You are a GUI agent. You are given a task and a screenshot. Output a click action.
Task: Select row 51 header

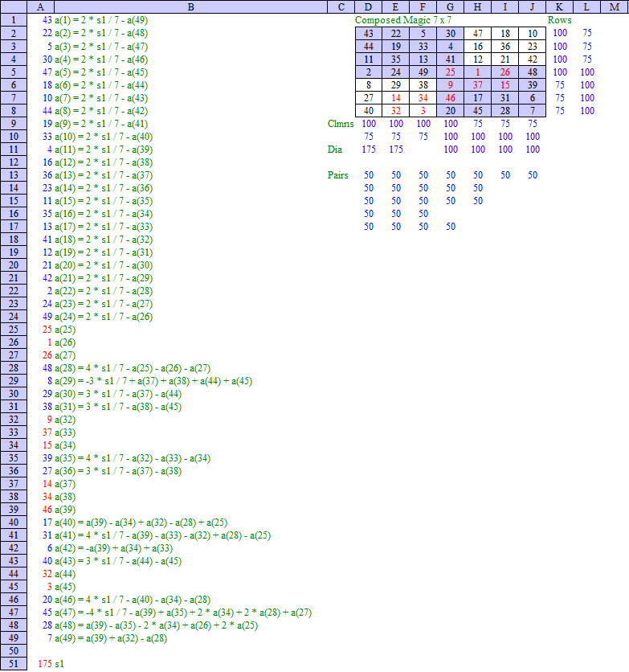coord(14,663)
